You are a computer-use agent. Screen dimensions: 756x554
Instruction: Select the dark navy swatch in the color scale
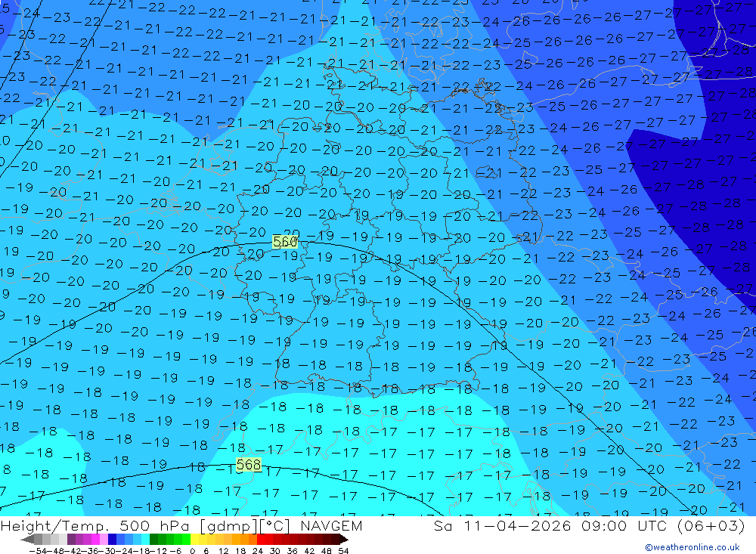click(112, 539)
